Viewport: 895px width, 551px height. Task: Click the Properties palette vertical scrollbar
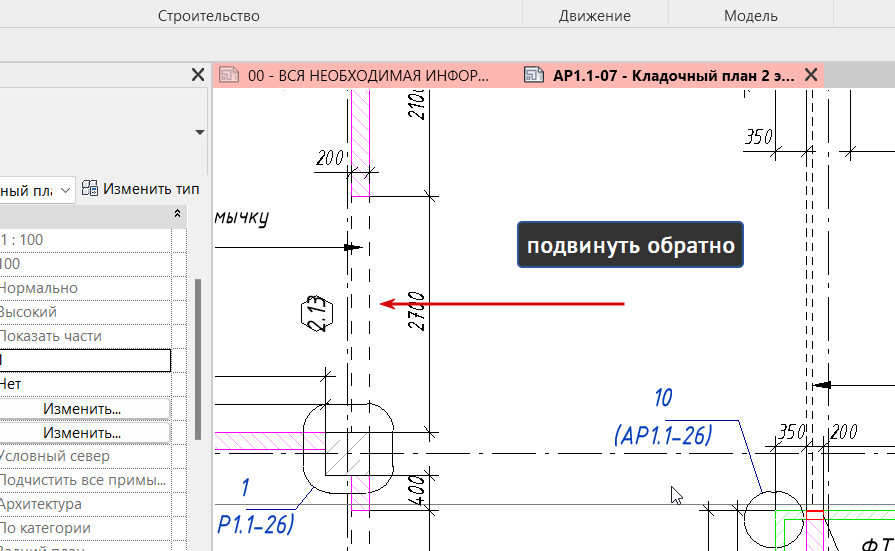pos(198,360)
